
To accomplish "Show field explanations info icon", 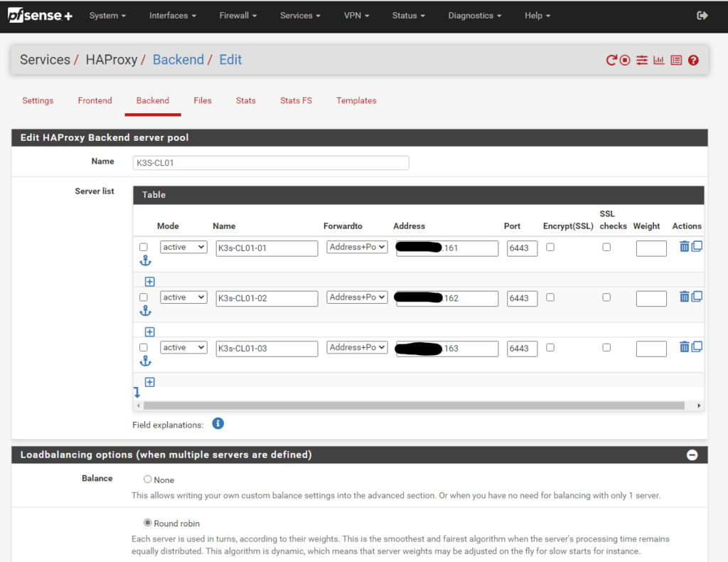I will pos(218,423).
